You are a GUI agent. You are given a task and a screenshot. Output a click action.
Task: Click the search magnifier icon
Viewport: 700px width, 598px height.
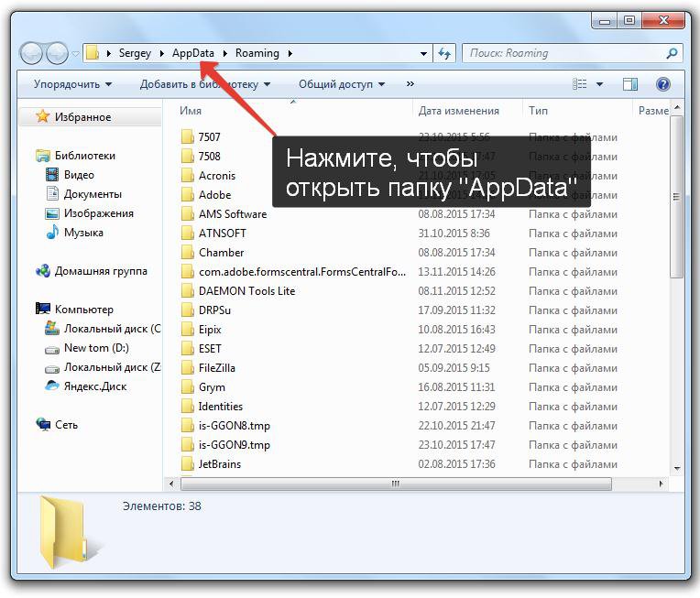pyautogui.click(x=673, y=53)
